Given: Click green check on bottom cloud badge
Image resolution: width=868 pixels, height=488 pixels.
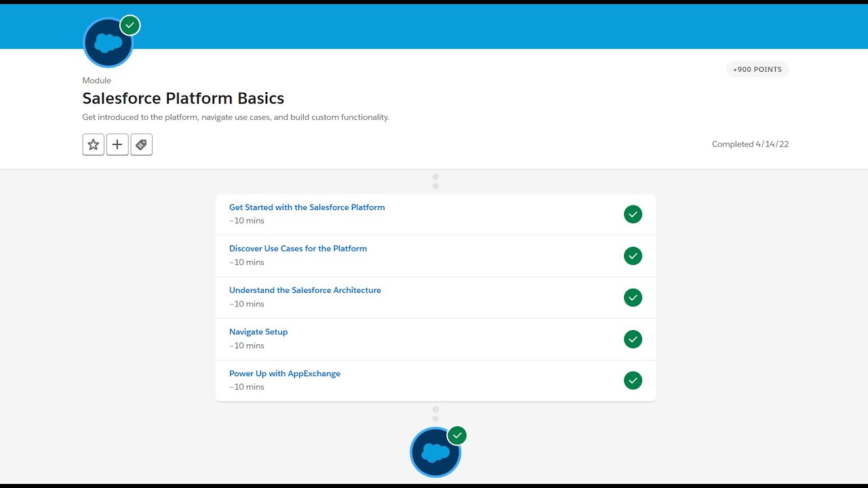Looking at the screenshot, I should point(457,435).
